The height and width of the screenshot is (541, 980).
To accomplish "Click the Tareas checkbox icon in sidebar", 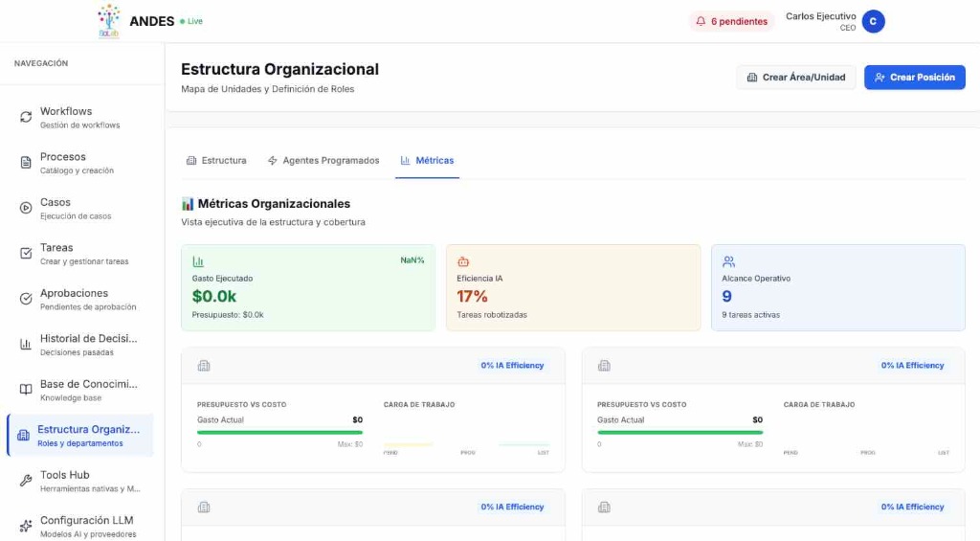I will point(26,254).
